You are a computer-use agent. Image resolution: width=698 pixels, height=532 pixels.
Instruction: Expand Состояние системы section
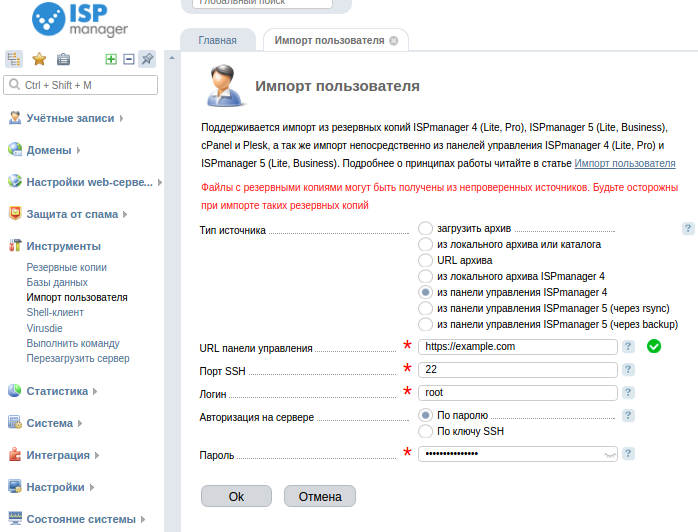click(x=143, y=520)
